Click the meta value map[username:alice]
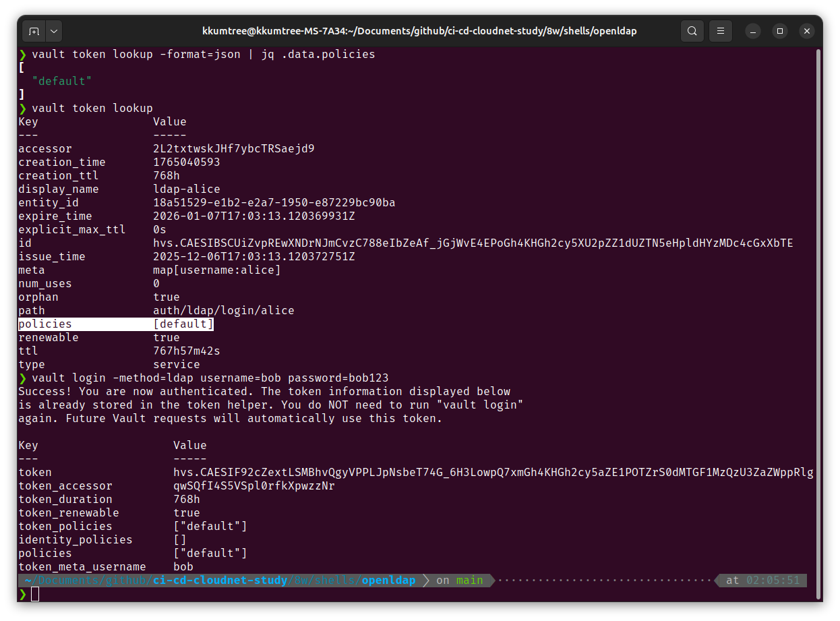 click(217, 270)
